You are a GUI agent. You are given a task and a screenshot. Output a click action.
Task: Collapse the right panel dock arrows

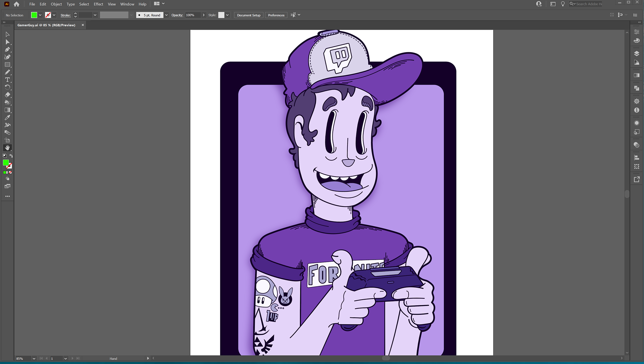coord(639,22)
